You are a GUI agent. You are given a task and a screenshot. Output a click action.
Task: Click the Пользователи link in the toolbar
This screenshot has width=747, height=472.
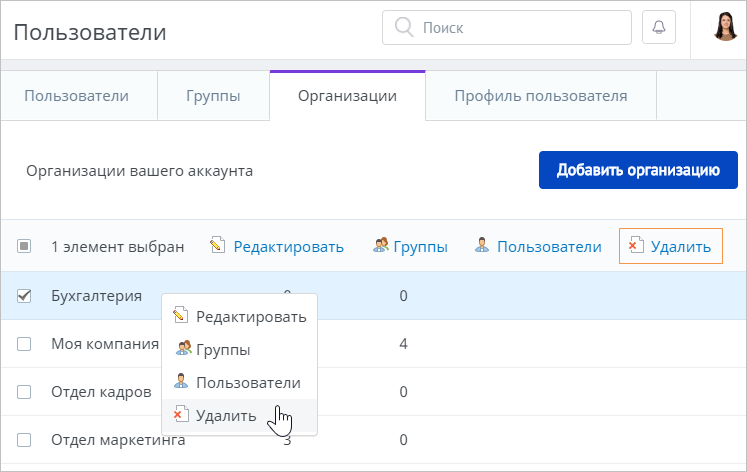tap(549, 247)
